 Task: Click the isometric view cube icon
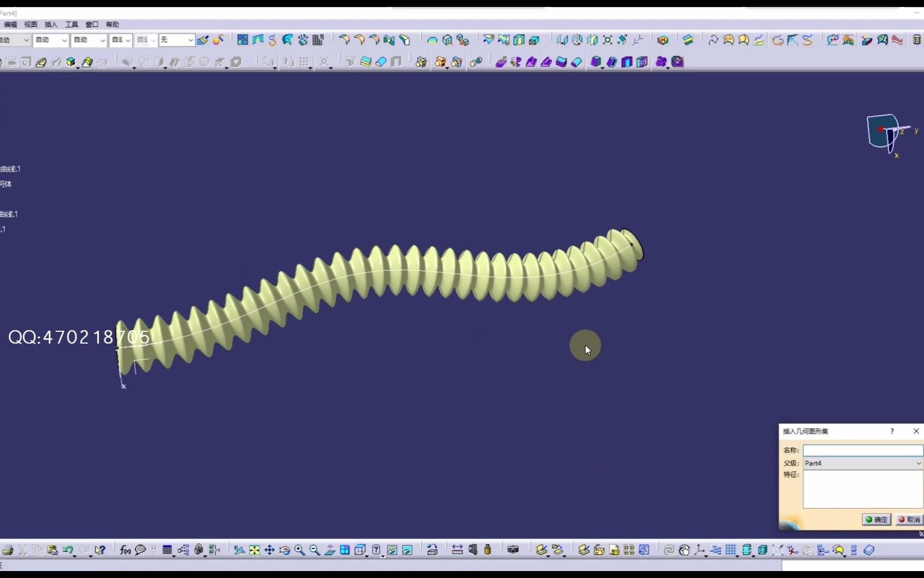click(x=360, y=550)
